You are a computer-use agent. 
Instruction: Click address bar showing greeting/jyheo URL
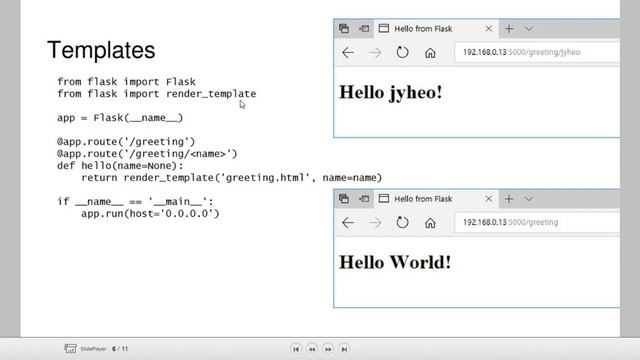(x=537, y=52)
